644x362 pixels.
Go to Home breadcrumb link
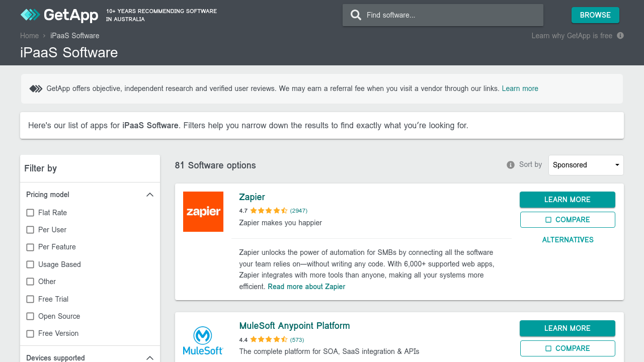click(x=29, y=36)
